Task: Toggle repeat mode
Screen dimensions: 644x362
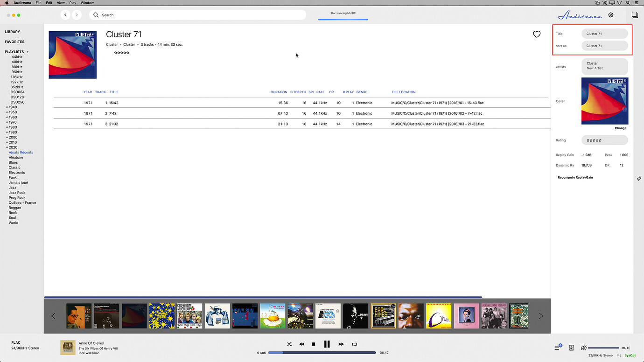Action: [x=354, y=344]
